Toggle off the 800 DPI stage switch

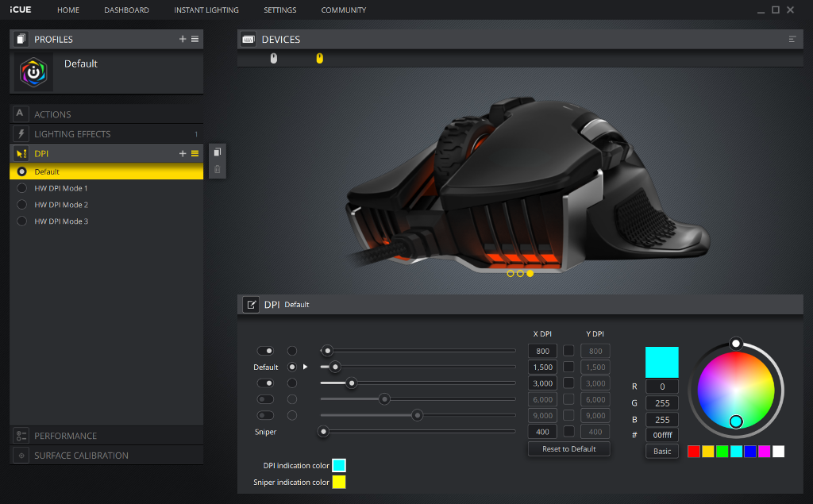point(265,351)
